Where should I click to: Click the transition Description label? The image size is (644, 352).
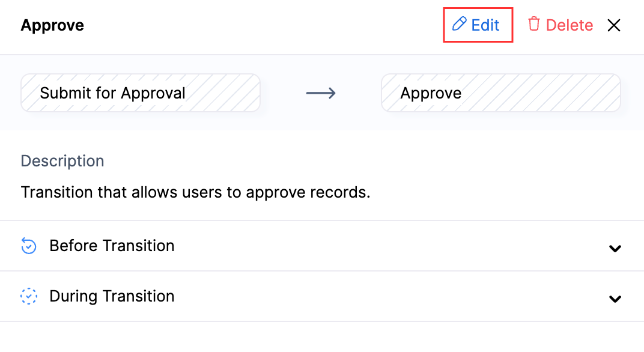pyautogui.click(x=62, y=161)
